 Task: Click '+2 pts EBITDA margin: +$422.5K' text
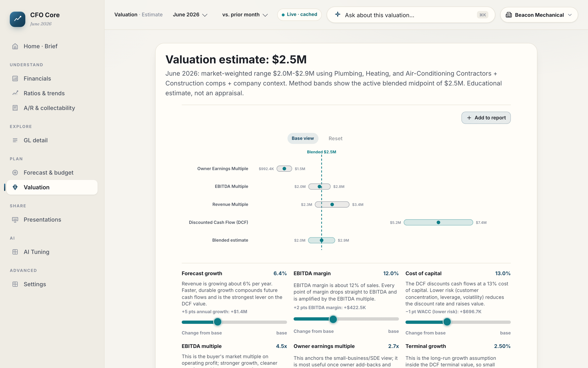coord(330,307)
